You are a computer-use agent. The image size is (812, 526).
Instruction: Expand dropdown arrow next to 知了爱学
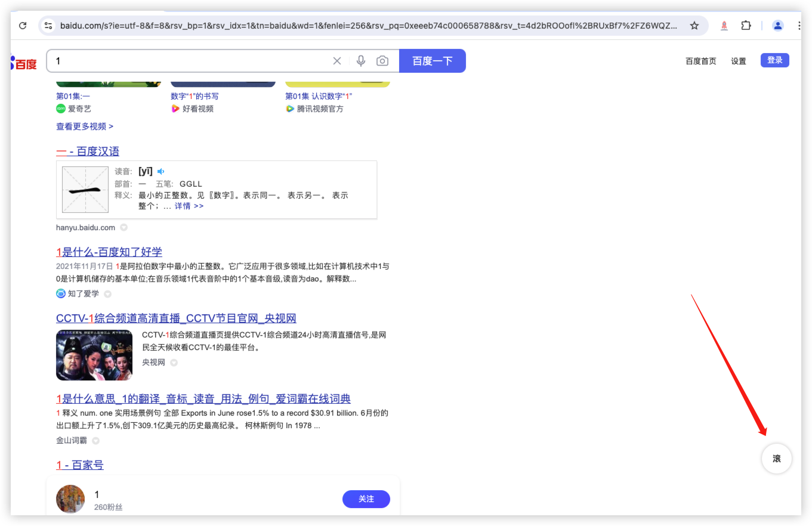[107, 293]
